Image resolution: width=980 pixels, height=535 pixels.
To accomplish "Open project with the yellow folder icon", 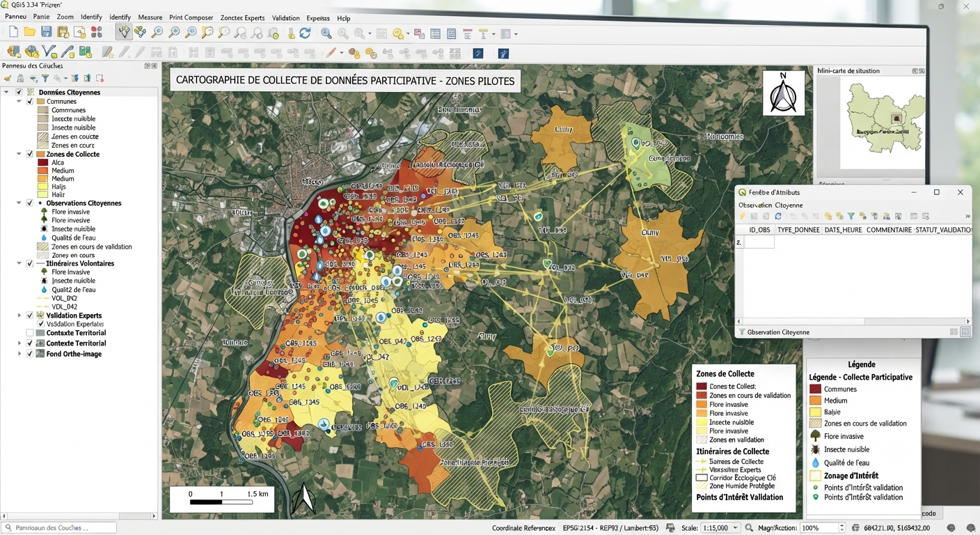I will (30, 32).
